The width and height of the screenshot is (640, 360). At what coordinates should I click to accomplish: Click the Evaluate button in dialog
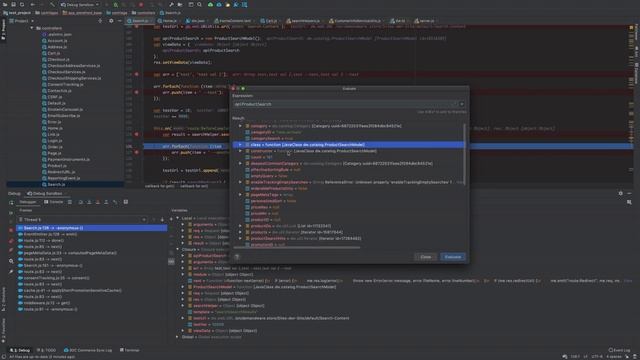453,257
